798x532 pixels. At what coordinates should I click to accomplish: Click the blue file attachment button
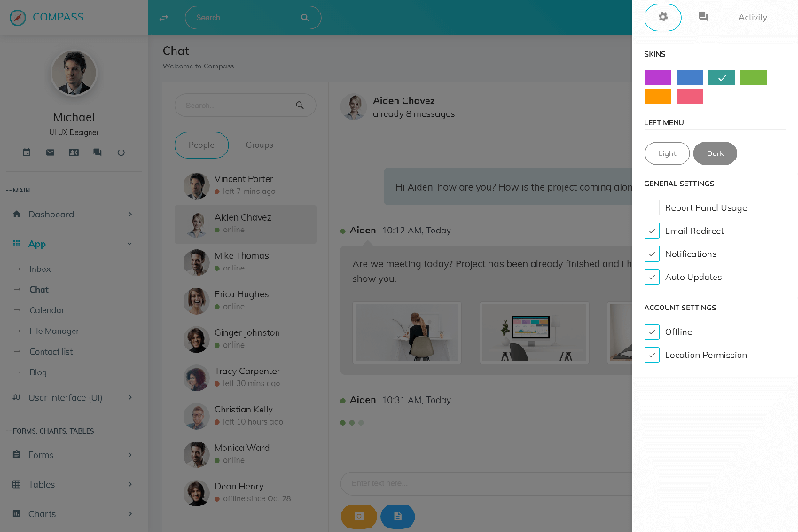coord(397,516)
